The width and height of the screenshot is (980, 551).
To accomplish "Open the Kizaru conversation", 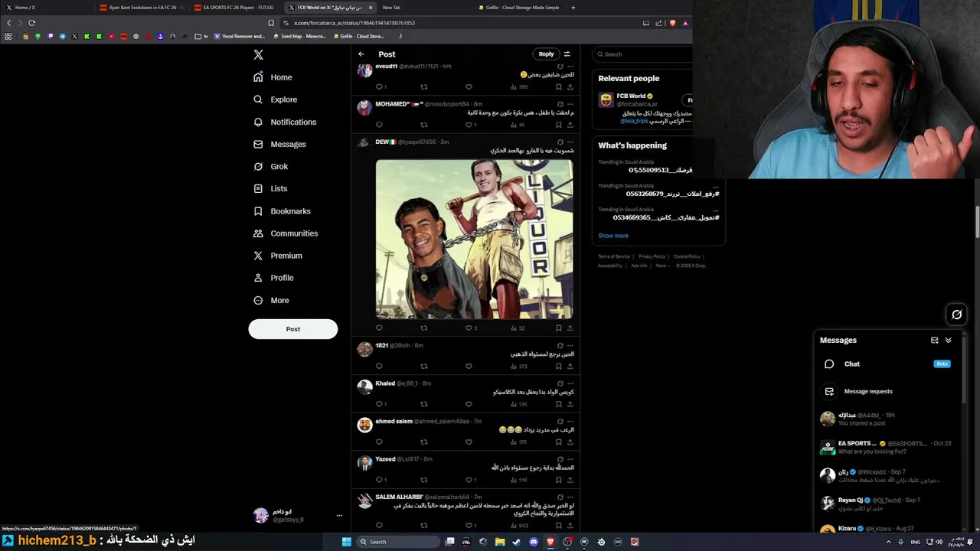I will (x=887, y=528).
